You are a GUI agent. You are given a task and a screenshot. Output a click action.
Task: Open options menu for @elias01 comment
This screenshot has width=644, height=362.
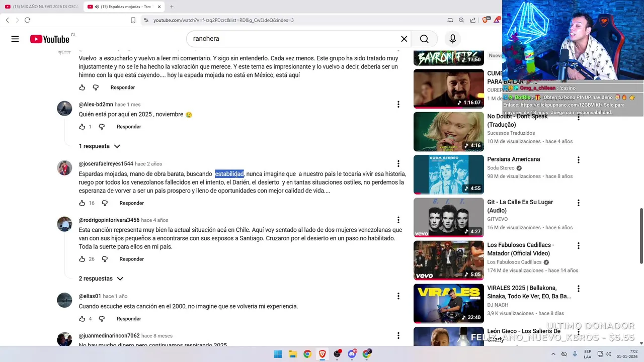click(398, 296)
